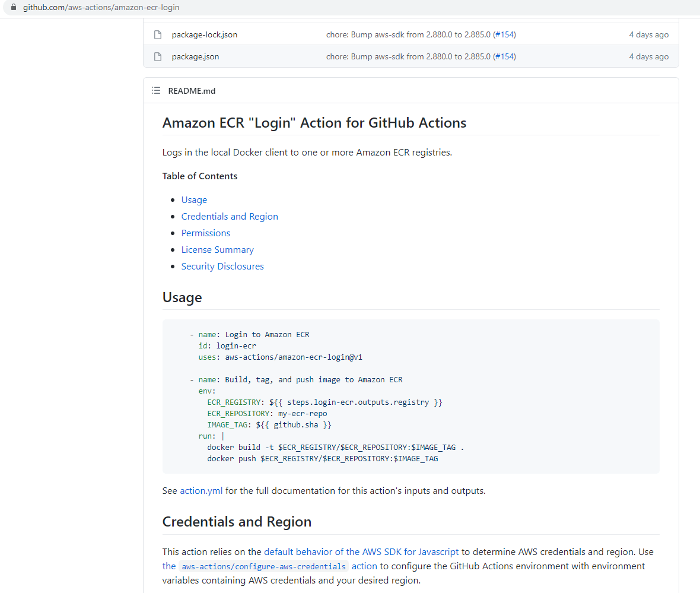The image size is (700, 593).
Task: Open the package-lock.json file
Action: click(204, 34)
